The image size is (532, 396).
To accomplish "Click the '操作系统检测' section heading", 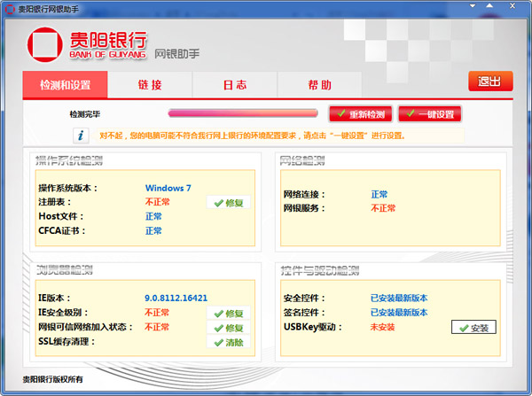I will 69,160.
